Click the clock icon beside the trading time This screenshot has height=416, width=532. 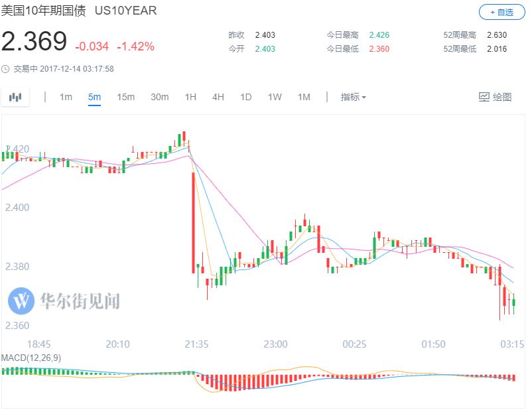pos(5,69)
